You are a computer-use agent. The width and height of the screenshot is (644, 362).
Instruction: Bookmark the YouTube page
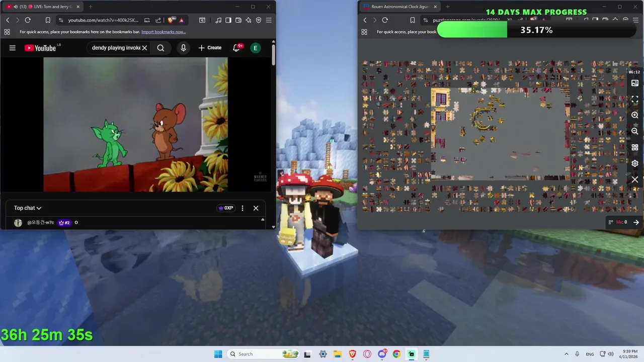pos(48,20)
